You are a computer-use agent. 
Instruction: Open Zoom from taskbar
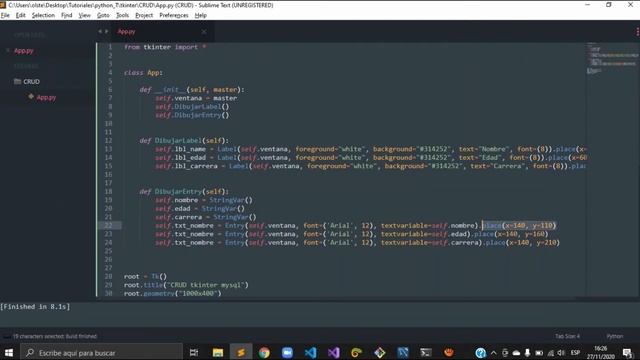coord(287,352)
